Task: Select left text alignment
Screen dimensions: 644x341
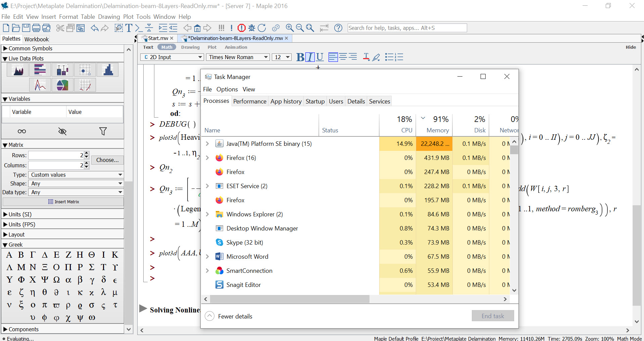Action: pyautogui.click(x=333, y=57)
